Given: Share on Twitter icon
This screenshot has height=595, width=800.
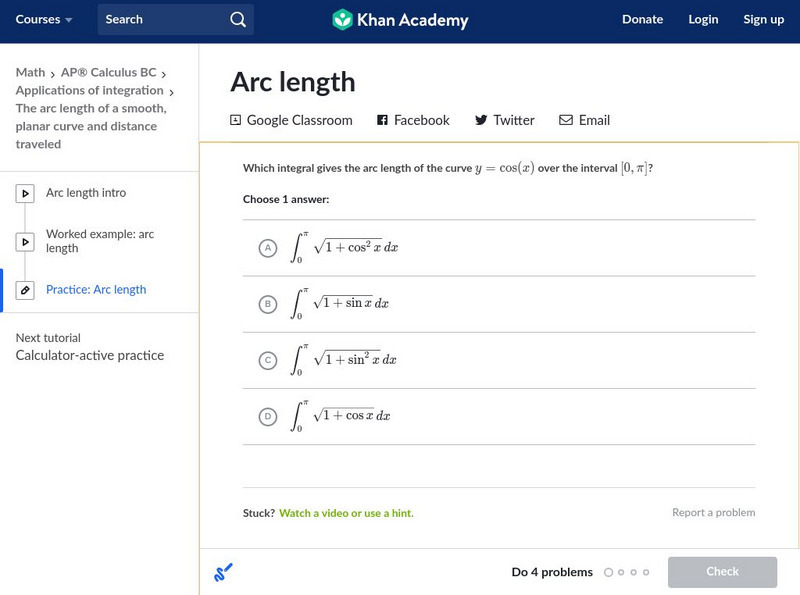Looking at the screenshot, I should click(x=481, y=120).
